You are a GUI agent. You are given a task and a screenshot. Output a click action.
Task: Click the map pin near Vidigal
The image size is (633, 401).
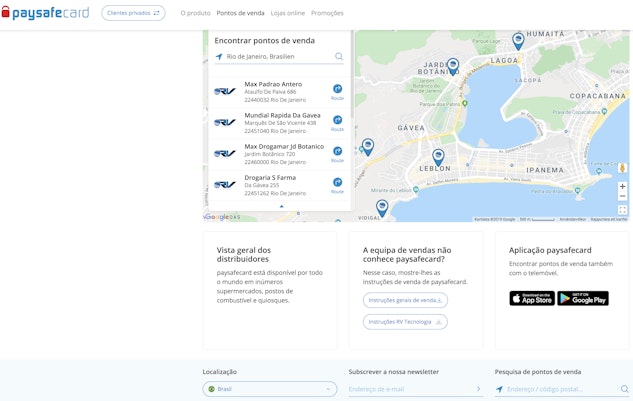382,208
